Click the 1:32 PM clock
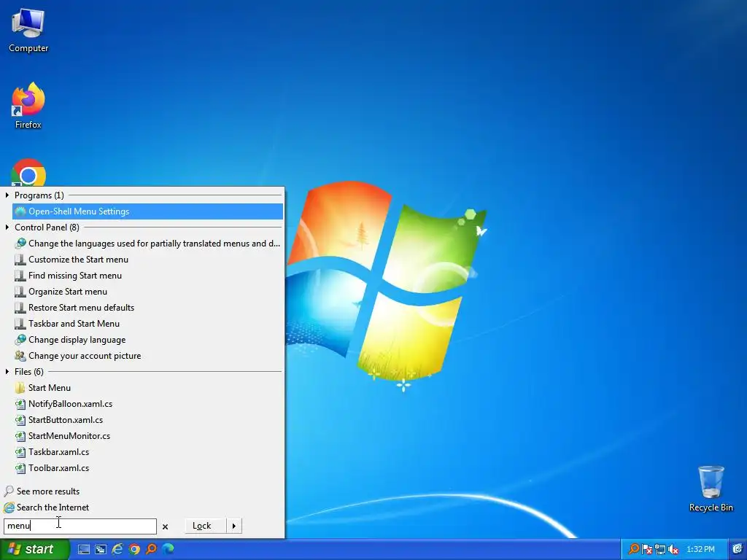This screenshot has height=560, width=747. pos(700,550)
